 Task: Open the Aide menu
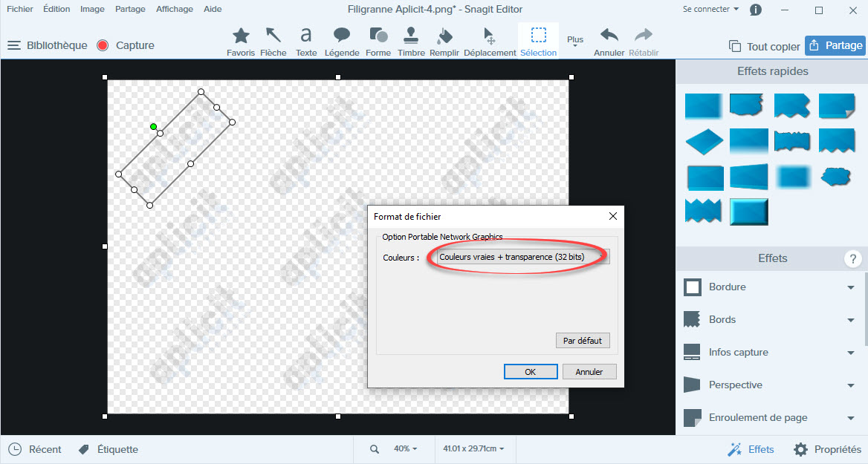point(213,9)
